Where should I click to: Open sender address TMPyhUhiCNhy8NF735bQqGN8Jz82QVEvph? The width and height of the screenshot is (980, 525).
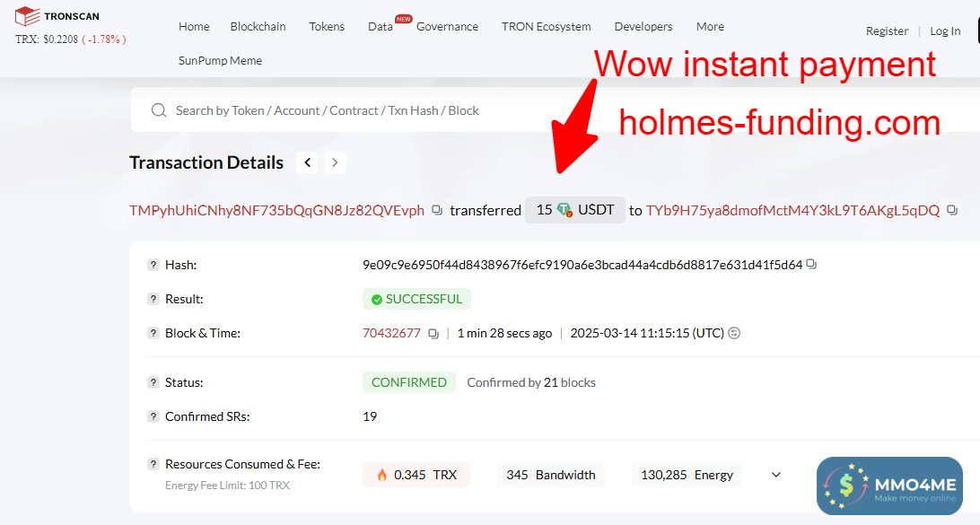(x=277, y=210)
